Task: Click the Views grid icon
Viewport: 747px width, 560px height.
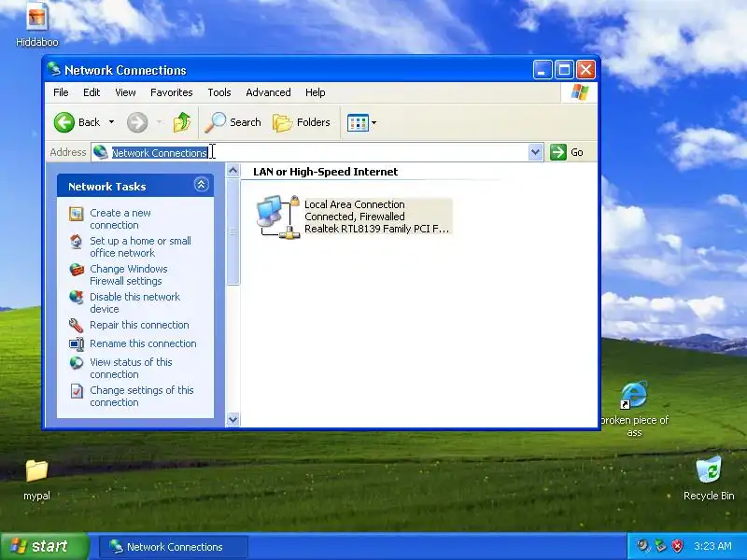Action: pyautogui.click(x=358, y=122)
